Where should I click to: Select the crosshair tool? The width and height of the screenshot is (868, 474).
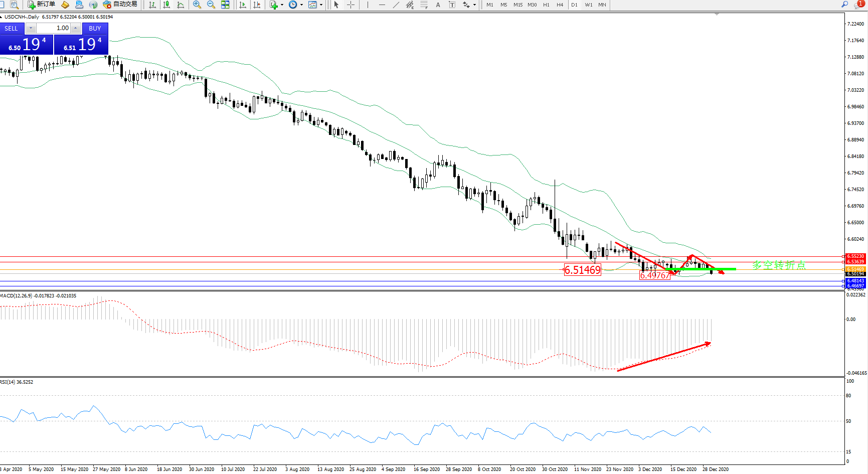pyautogui.click(x=351, y=5)
